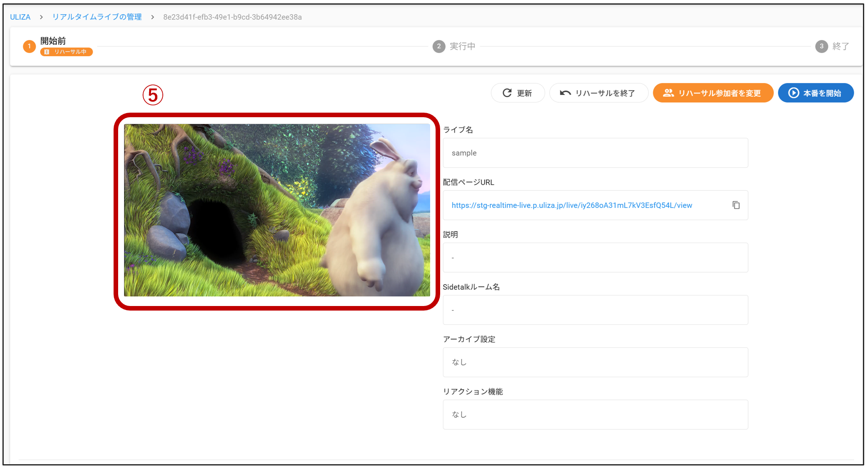Click the undo arrow on リハーサルを終了
Screen dimensions: 868x467
point(565,93)
